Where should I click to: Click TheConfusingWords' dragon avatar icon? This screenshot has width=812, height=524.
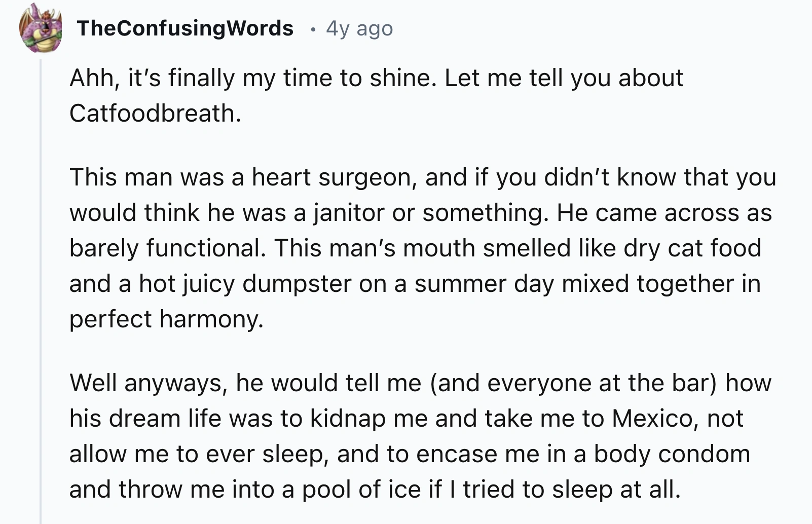(41, 29)
